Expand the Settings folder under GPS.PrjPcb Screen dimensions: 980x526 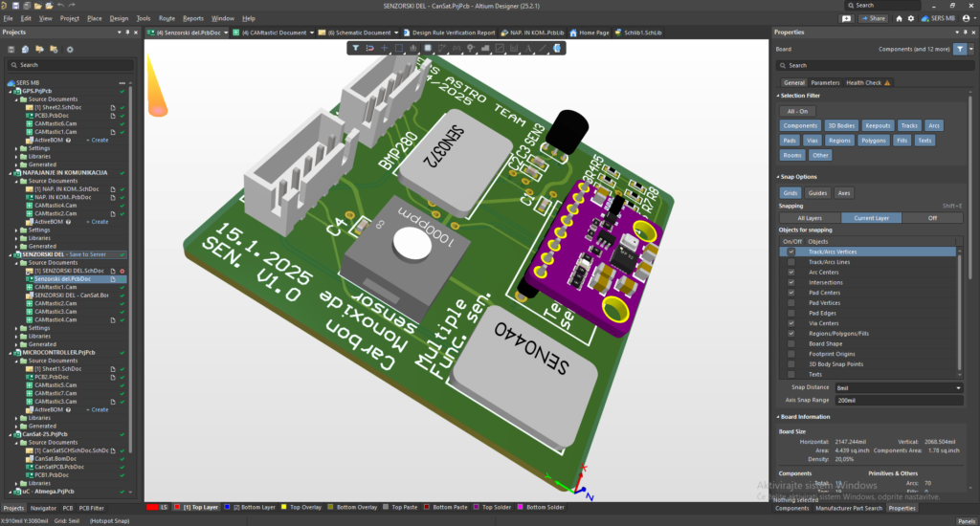[x=17, y=148]
